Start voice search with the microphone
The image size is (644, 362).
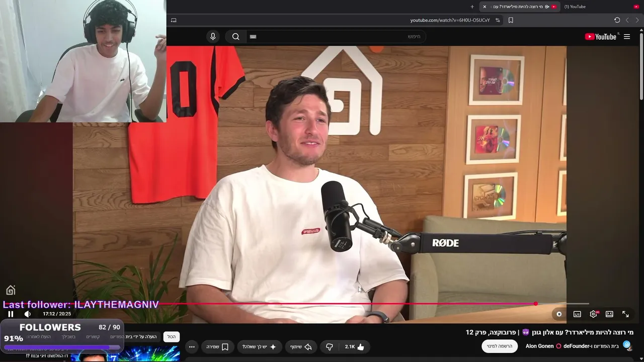point(213,37)
